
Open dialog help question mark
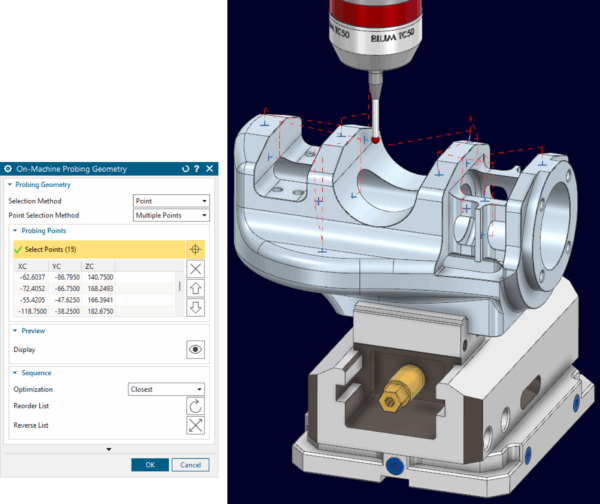(196, 169)
